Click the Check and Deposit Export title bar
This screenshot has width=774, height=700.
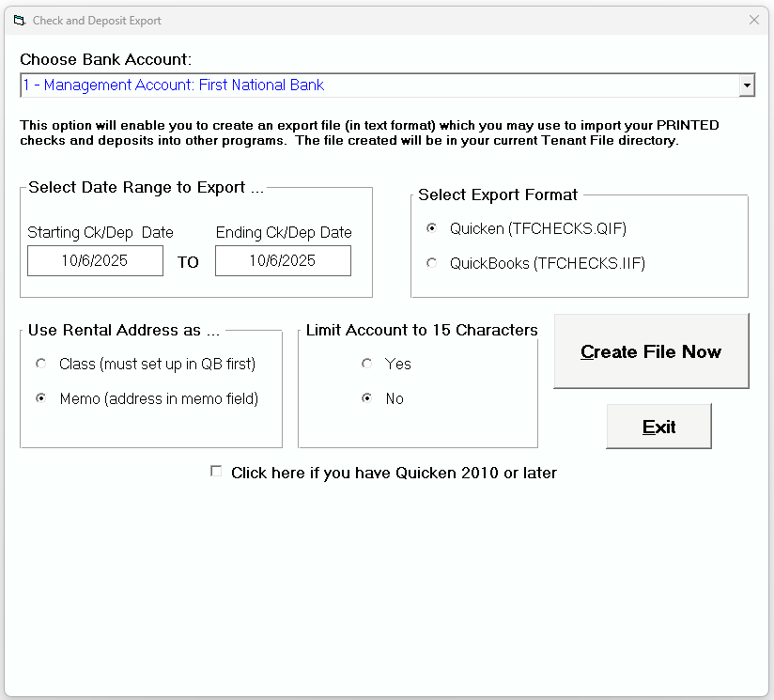[376, 20]
